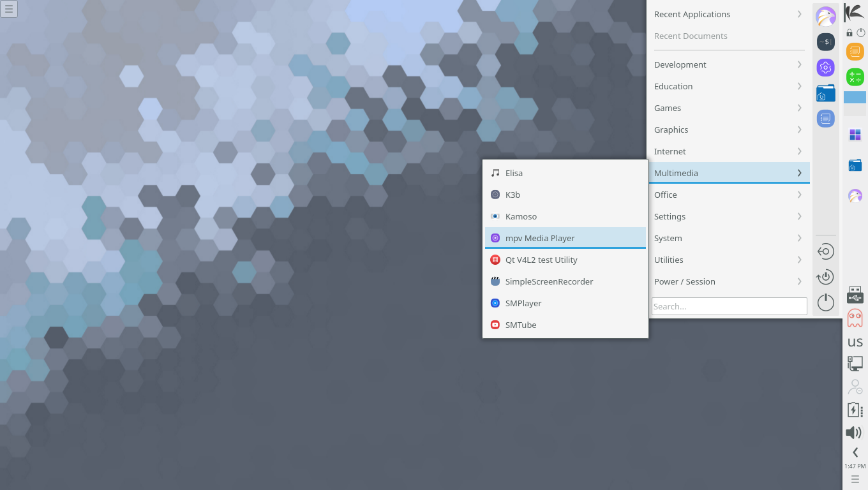
Task: Launch K3b from the Multimedia submenu
Action: pyautogui.click(x=565, y=195)
